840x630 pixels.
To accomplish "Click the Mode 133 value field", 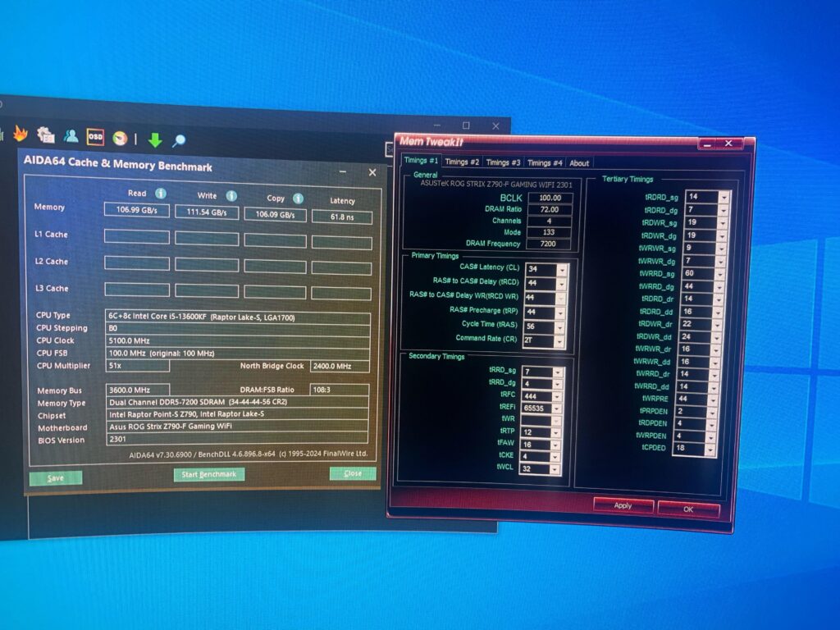I will (x=549, y=232).
